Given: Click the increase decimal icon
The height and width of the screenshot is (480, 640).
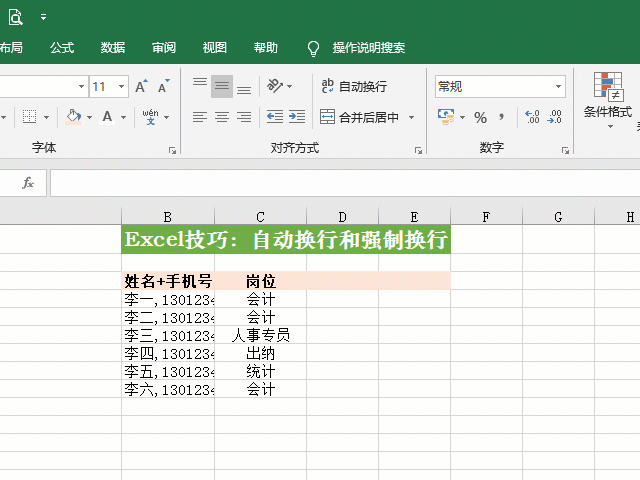Looking at the screenshot, I should point(532,117).
